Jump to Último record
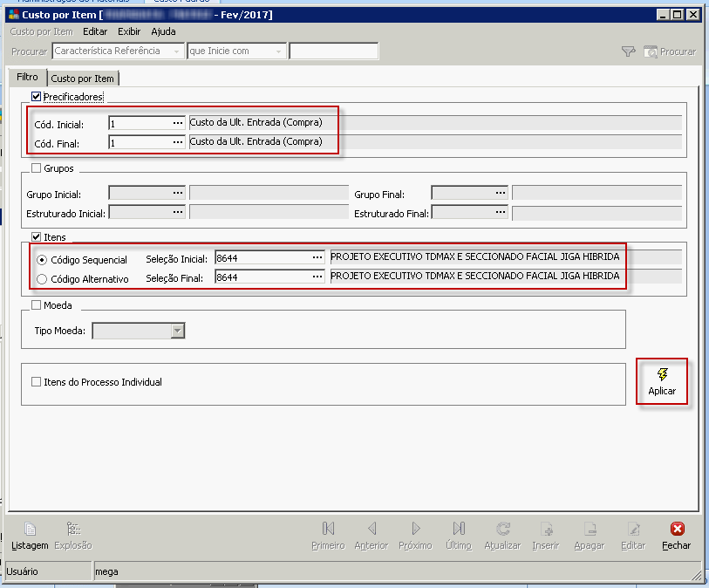This screenshot has height=588, width=709. [x=459, y=529]
